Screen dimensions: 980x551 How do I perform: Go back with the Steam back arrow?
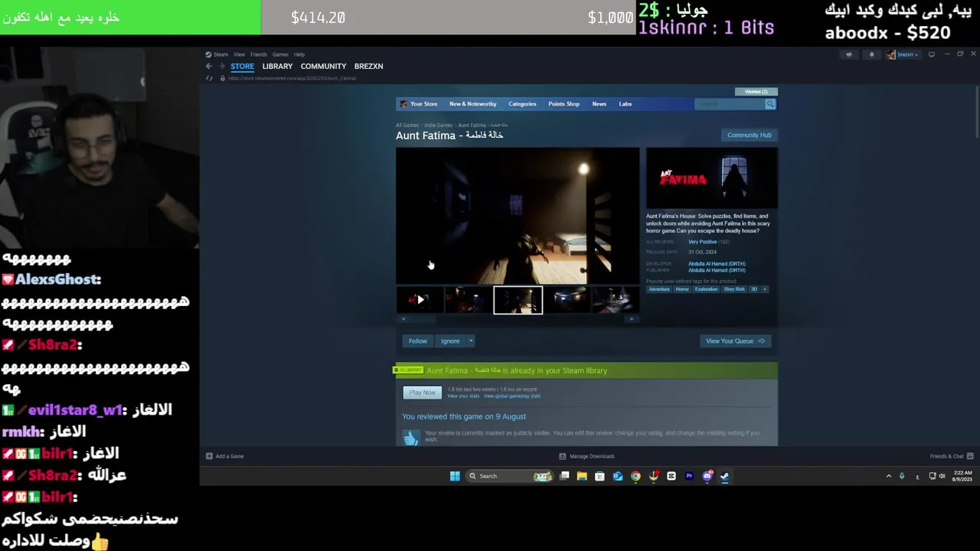[x=209, y=67]
